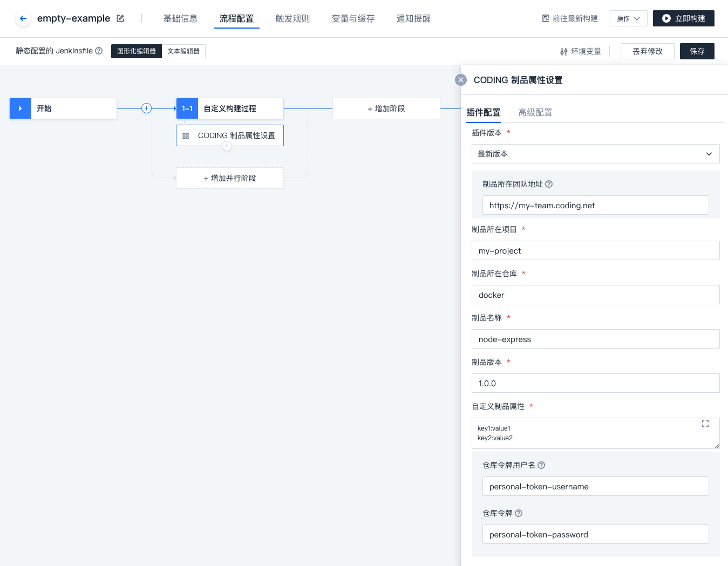The width and height of the screenshot is (728, 566).
Task: Open the 触发规则 tab
Action: point(293,18)
